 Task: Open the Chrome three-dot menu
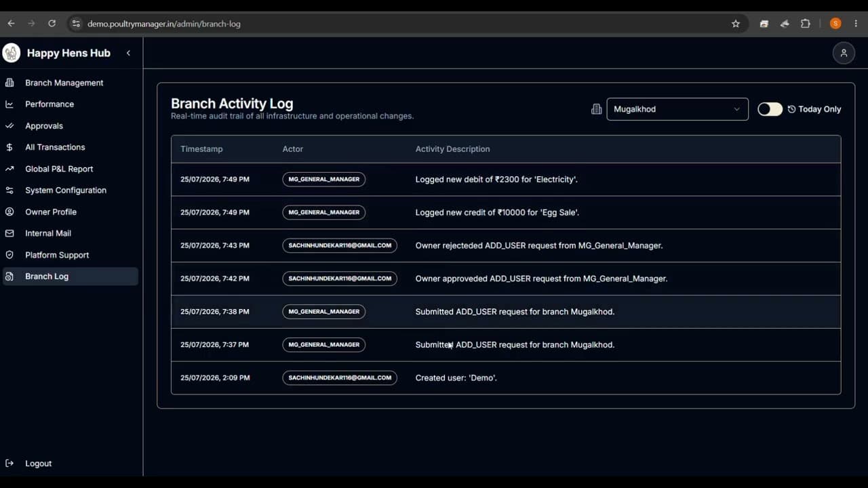coord(856,24)
